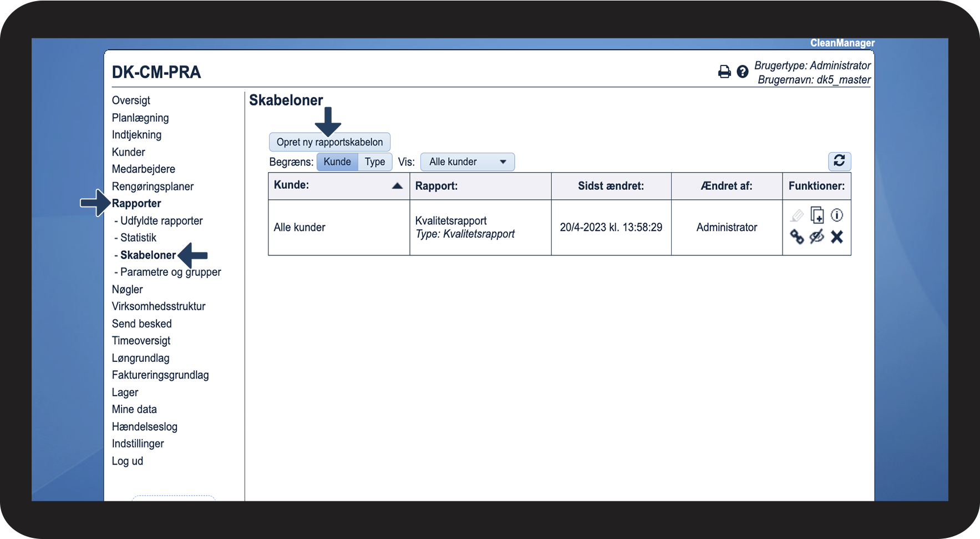Open Oversigt in the sidebar

[131, 100]
